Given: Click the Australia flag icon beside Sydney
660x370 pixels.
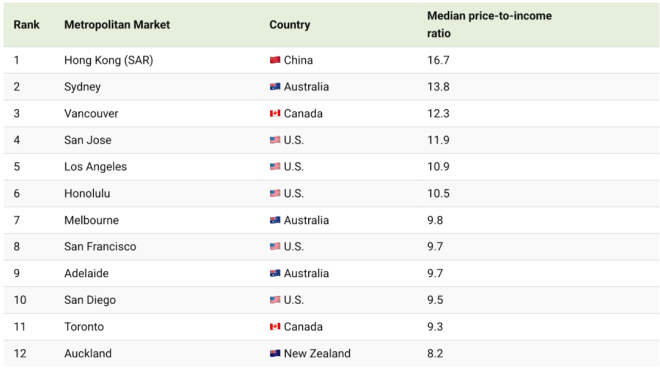Looking at the screenshot, I should [275, 87].
